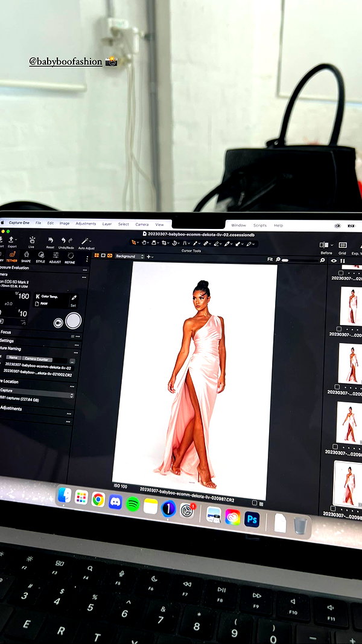Screen dimensions: 362x644
Task: Launch Spotify from the Dock
Action: click(133, 504)
